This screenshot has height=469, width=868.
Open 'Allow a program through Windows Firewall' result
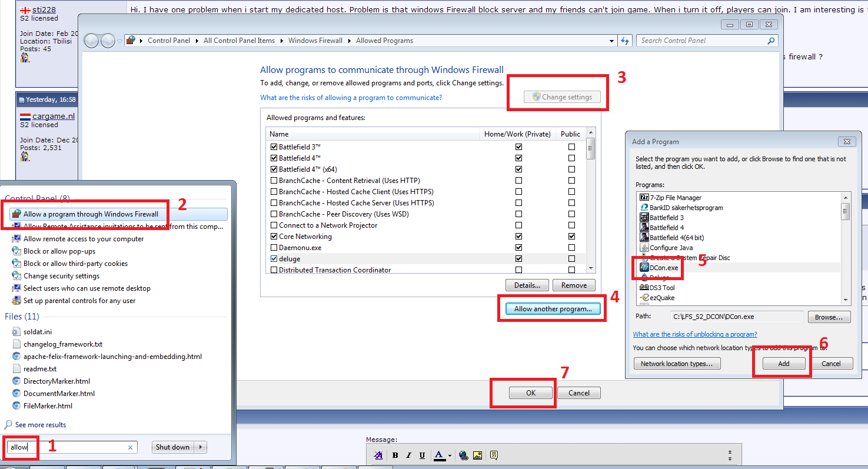[118, 214]
